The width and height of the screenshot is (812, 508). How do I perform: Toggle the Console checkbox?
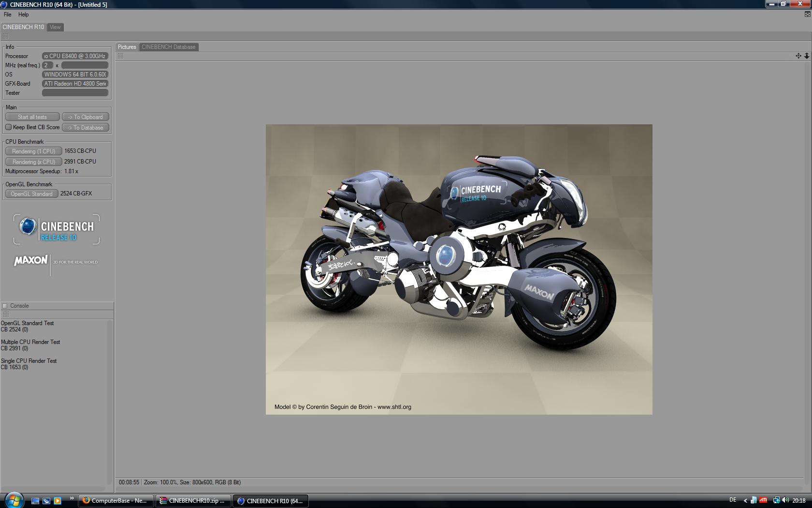pos(5,306)
